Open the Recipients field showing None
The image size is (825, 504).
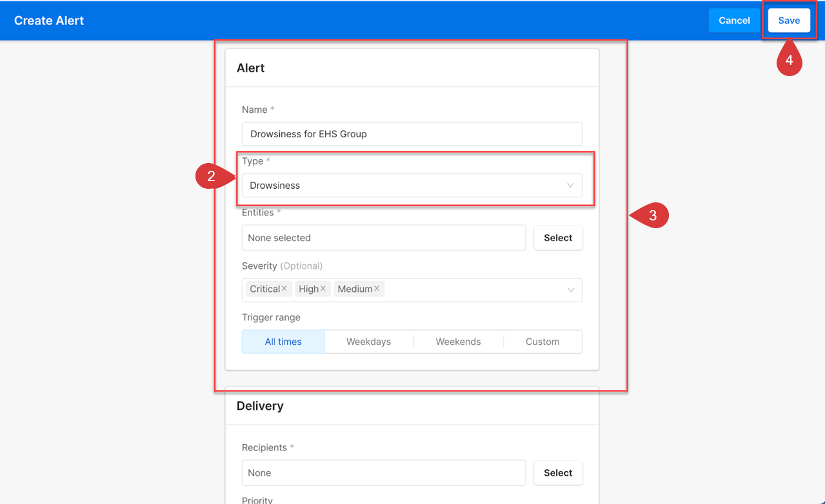point(384,473)
